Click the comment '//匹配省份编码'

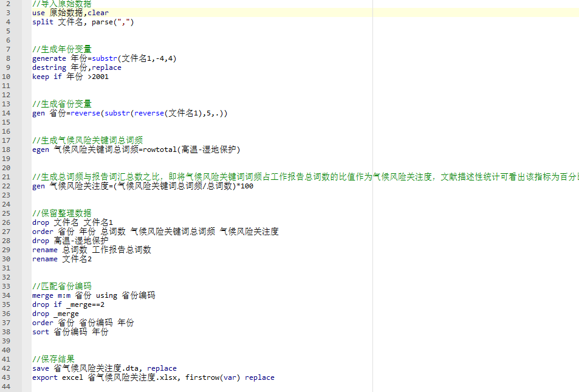[61, 286]
